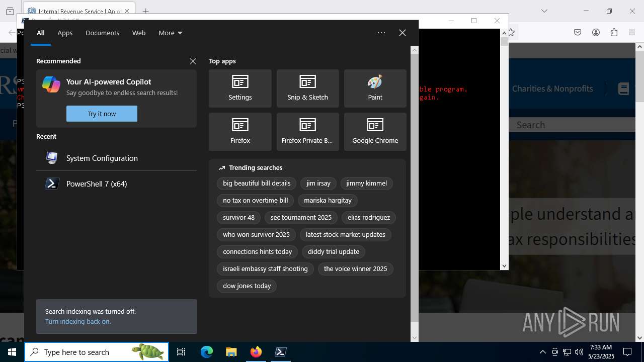Launch Snip & Sketch tile
The image size is (644, 362).
pyautogui.click(x=307, y=88)
